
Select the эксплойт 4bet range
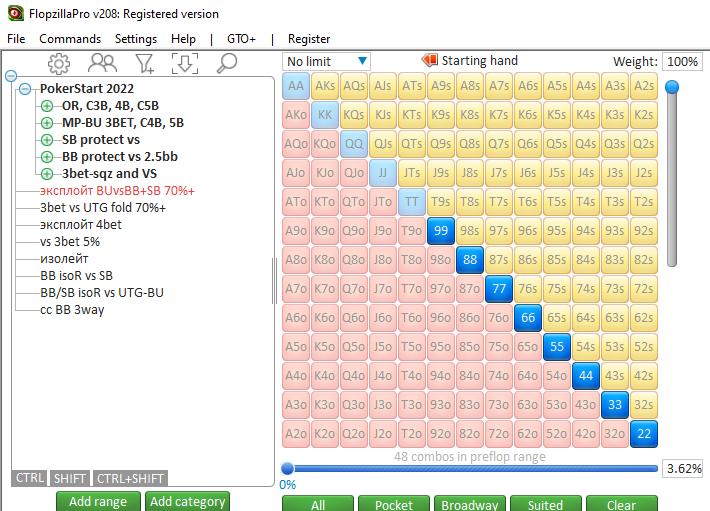point(81,225)
